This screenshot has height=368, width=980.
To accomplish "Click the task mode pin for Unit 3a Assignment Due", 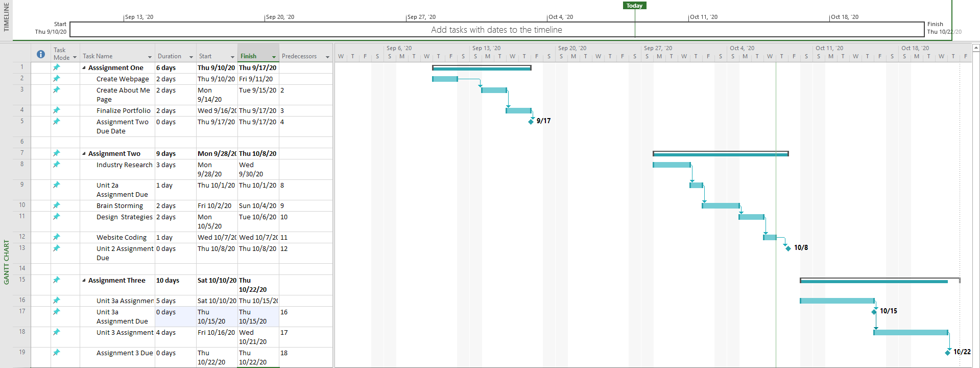I will pyautogui.click(x=57, y=312).
